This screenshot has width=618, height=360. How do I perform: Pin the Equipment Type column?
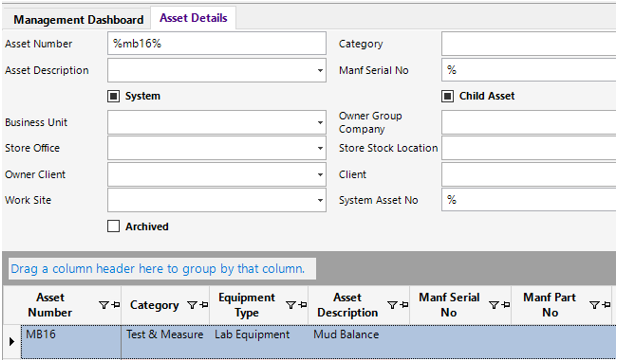coord(303,305)
